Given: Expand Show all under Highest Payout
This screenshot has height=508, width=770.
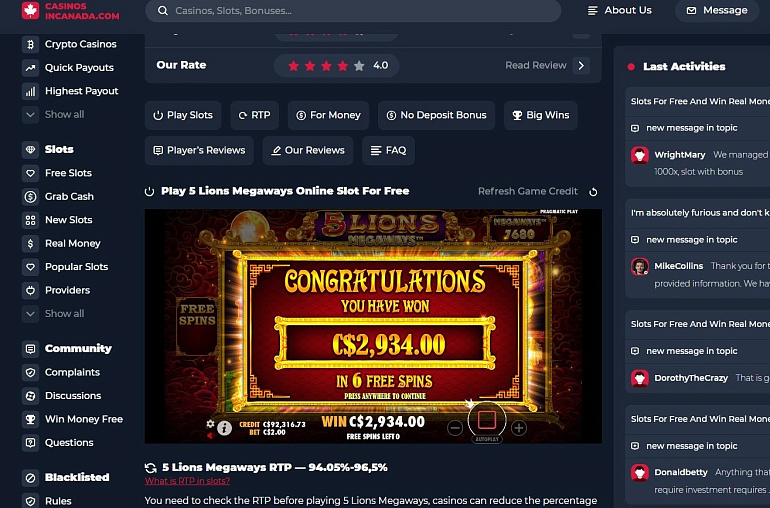Looking at the screenshot, I should (64, 114).
